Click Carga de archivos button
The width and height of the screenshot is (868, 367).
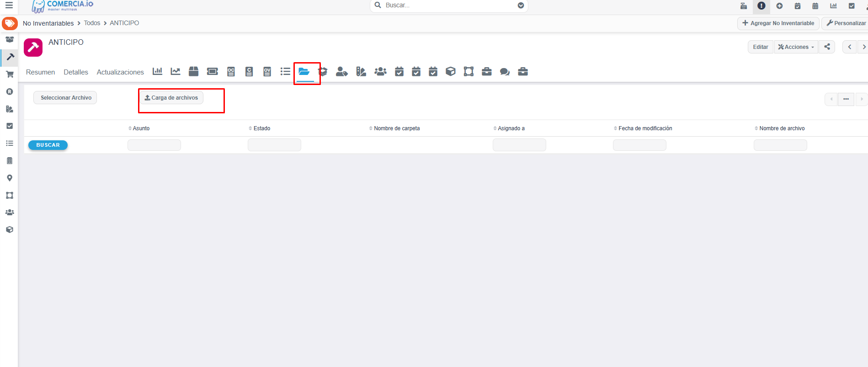171,98
